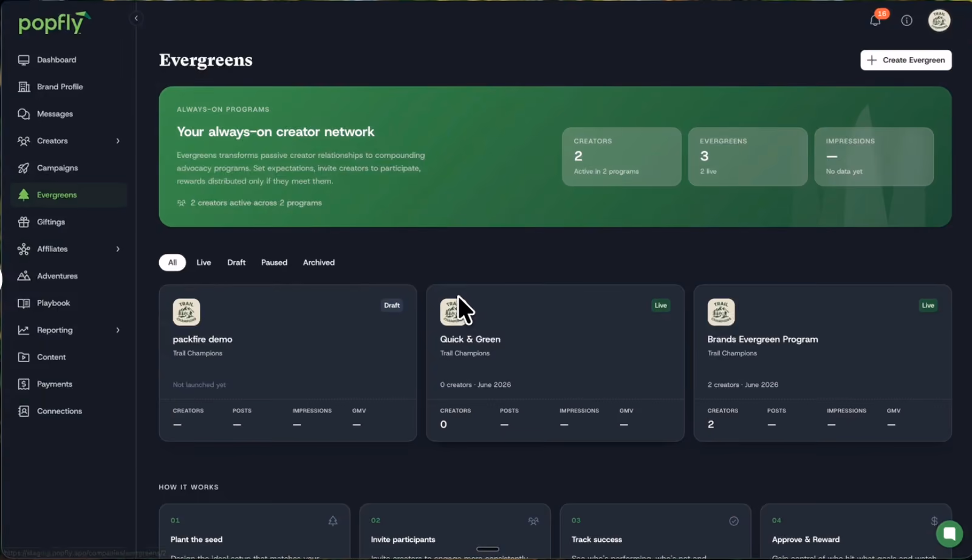This screenshot has height=560, width=972.
Task: Open the Messages chat bubble icon
Action: 24,114
